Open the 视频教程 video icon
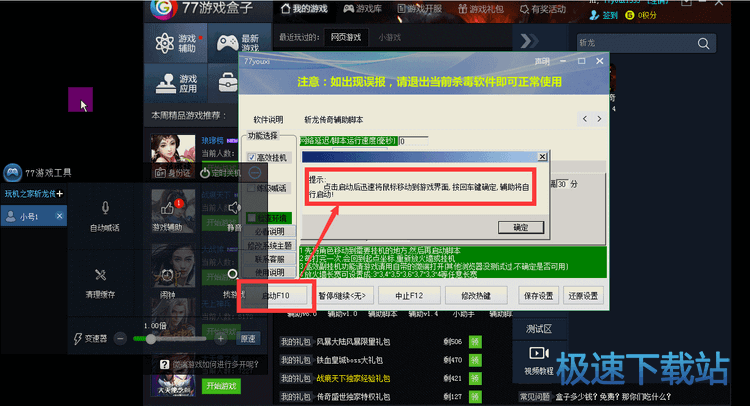 coord(537,354)
